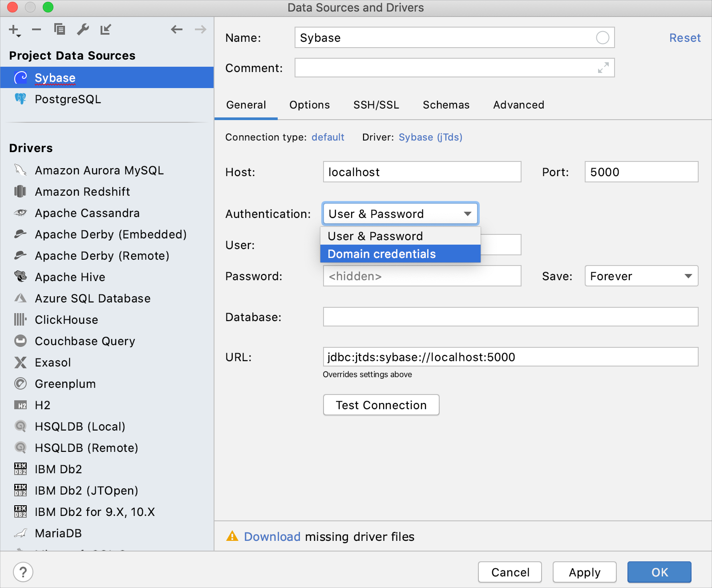Screen dimensions: 712x588
Task: Click the Make Global import icon
Action: (x=105, y=29)
